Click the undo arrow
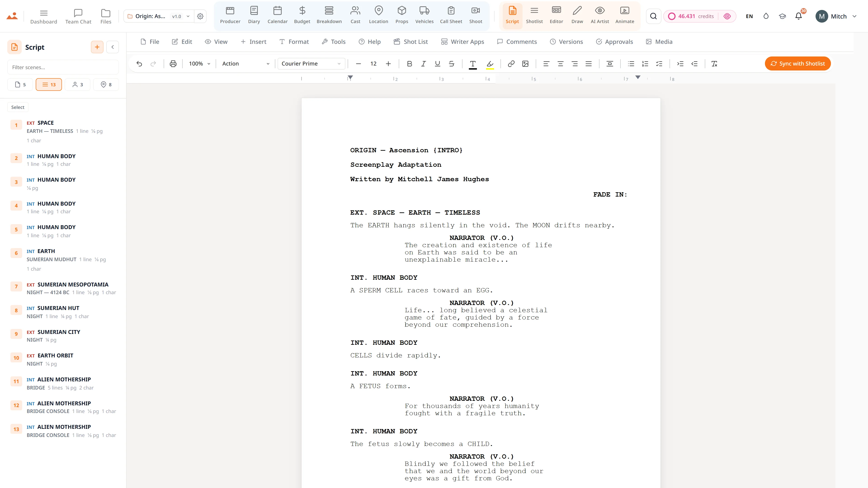The width and height of the screenshot is (868, 488). pos(139,64)
